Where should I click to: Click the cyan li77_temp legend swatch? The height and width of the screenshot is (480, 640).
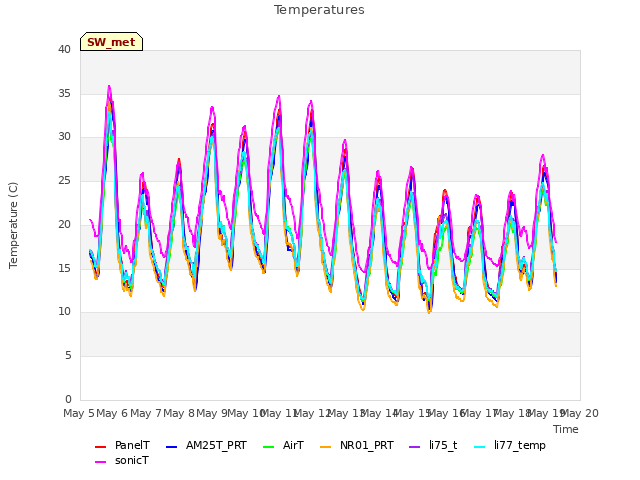[480, 447]
